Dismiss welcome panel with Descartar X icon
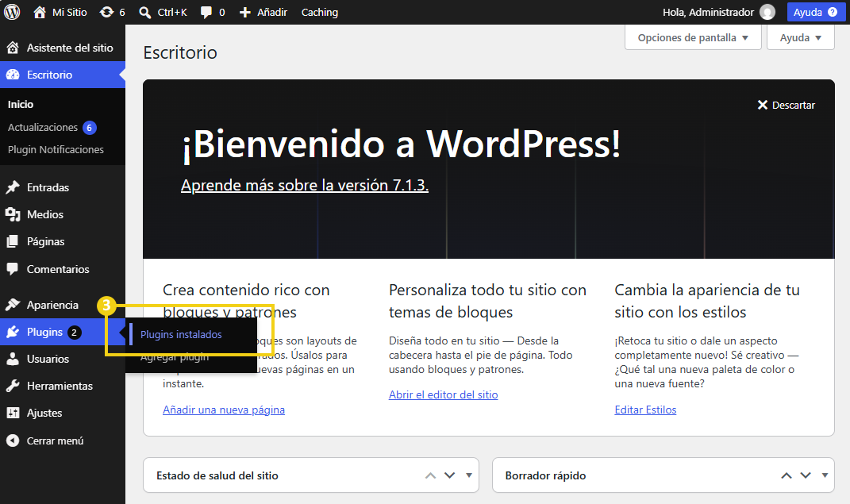This screenshot has width=850, height=504. click(x=762, y=105)
